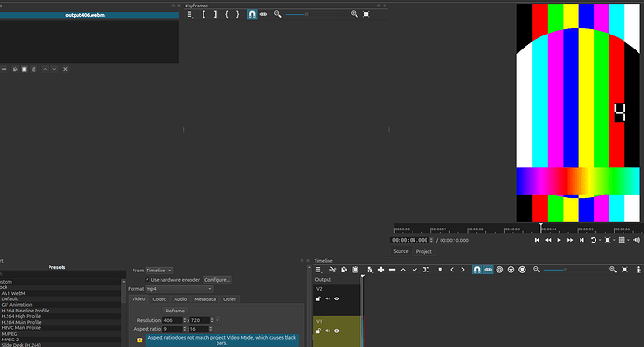The width and height of the screenshot is (644, 347).
Task: Click the playlist clear X icon
Action: [x=65, y=69]
